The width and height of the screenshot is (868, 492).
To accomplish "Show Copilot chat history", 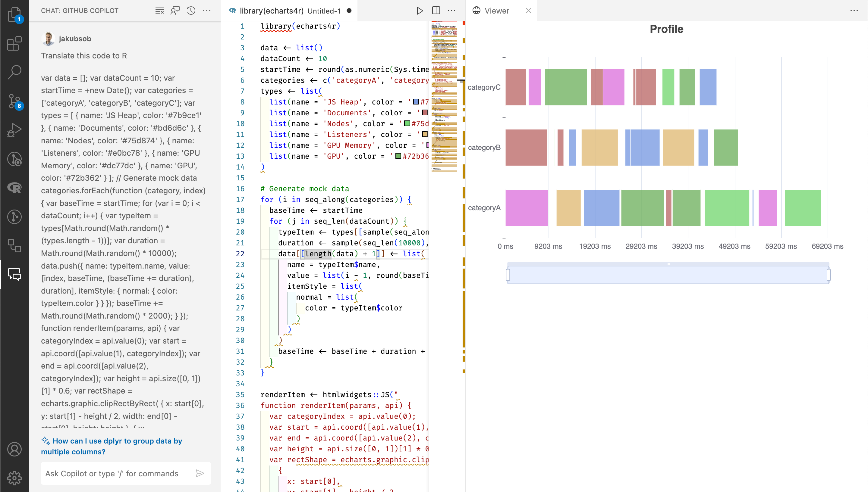I will pyautogui.click(x=191, y=11).
